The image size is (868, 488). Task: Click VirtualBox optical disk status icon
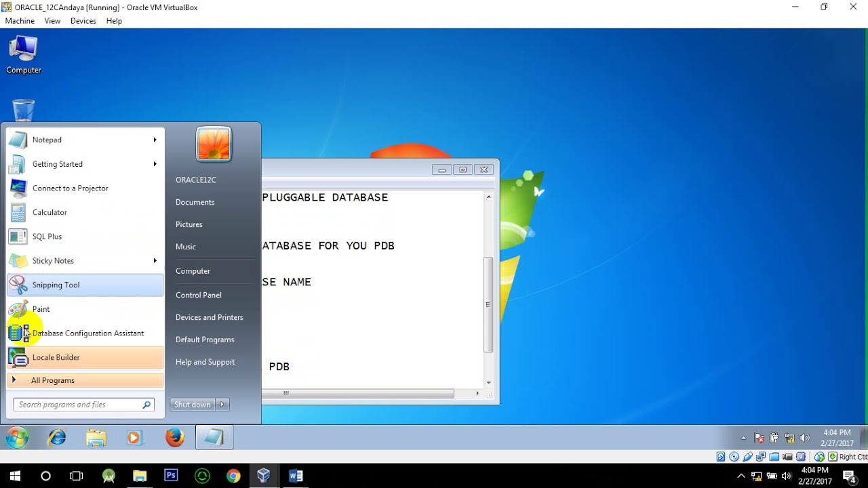pos(734,457)
